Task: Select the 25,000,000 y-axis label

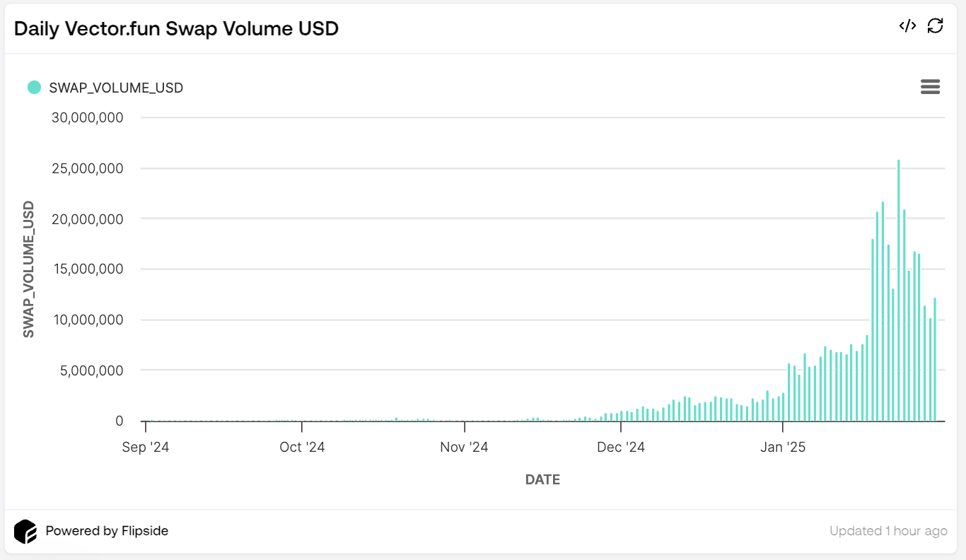Action: pyautogui.click(x=88, y=168)
